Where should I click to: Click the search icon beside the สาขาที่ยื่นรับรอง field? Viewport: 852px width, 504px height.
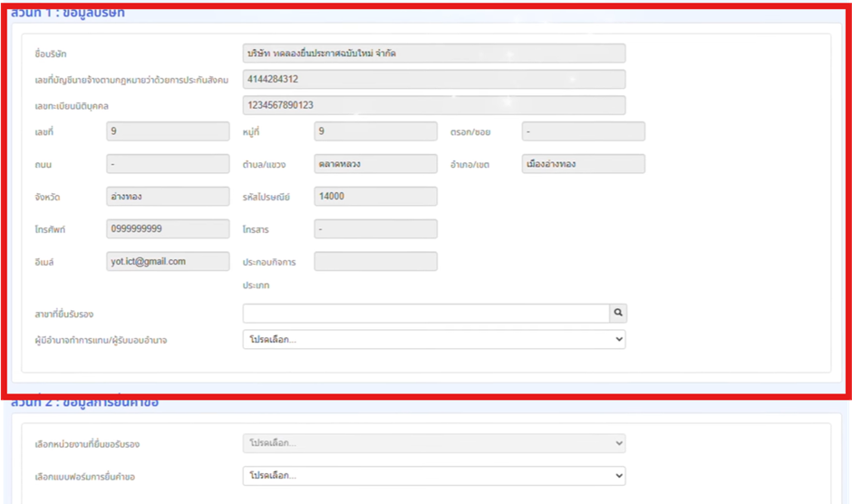point(618,313)
